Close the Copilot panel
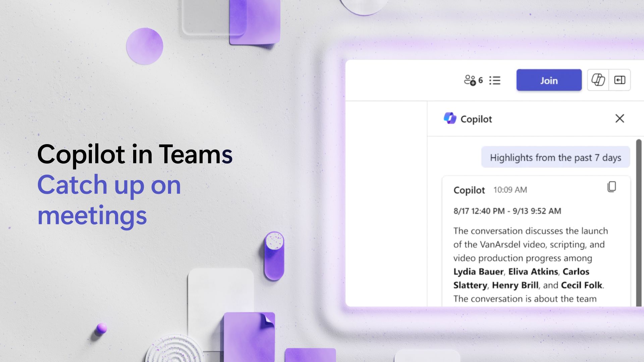The height and width of the screenshot is (362, 644). point(620,118)
